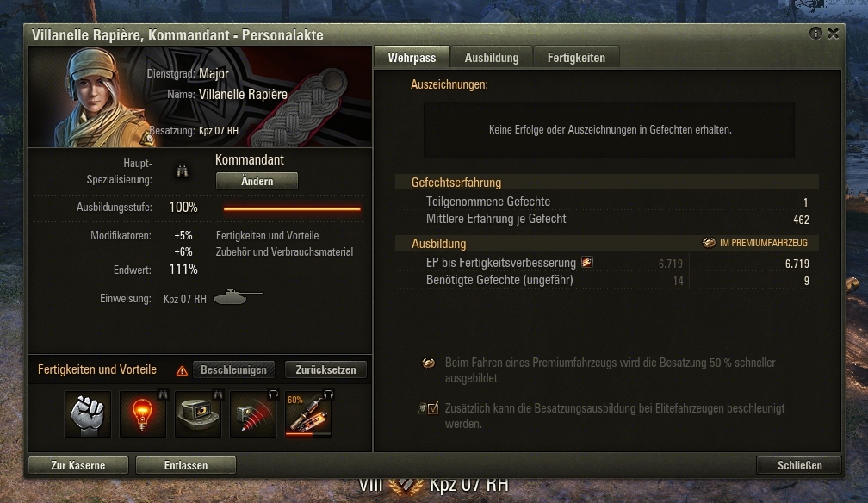Select the Wehrpass tab

[412, 58]
